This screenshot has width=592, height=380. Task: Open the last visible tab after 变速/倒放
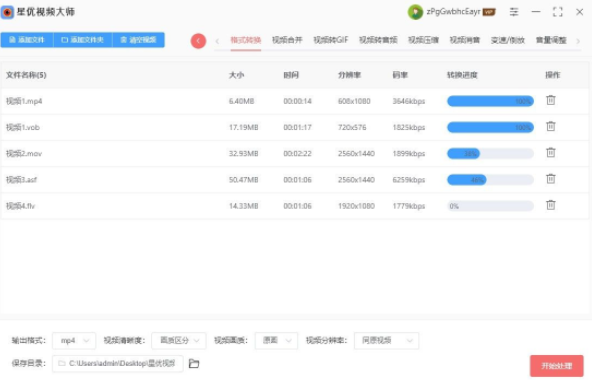[x=551, y=40]
